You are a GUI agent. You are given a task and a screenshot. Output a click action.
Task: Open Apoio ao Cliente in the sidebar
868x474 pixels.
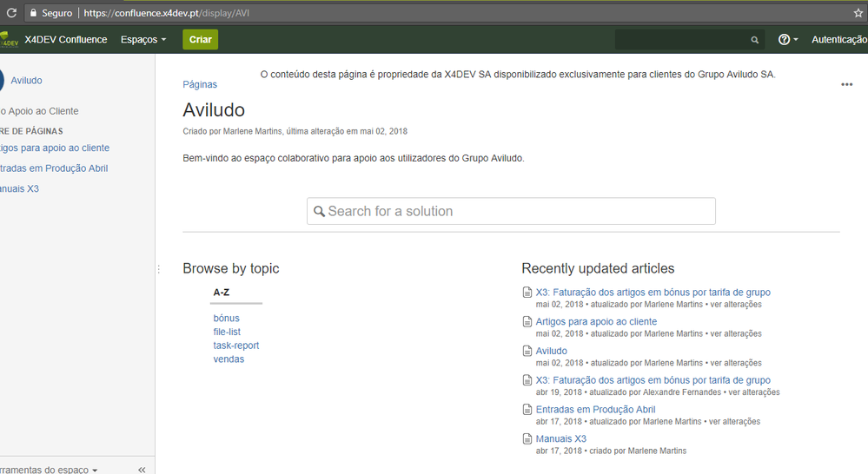[x=39, y=111]
